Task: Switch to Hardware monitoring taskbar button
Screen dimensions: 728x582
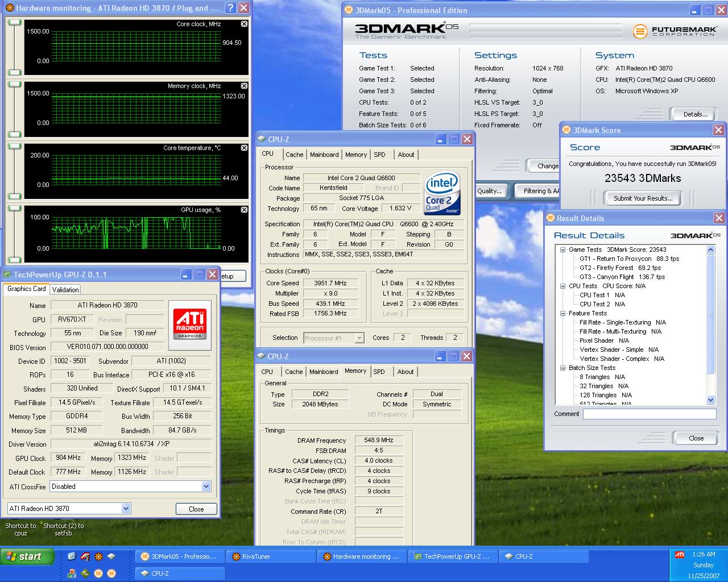Action: click(363, 556)
